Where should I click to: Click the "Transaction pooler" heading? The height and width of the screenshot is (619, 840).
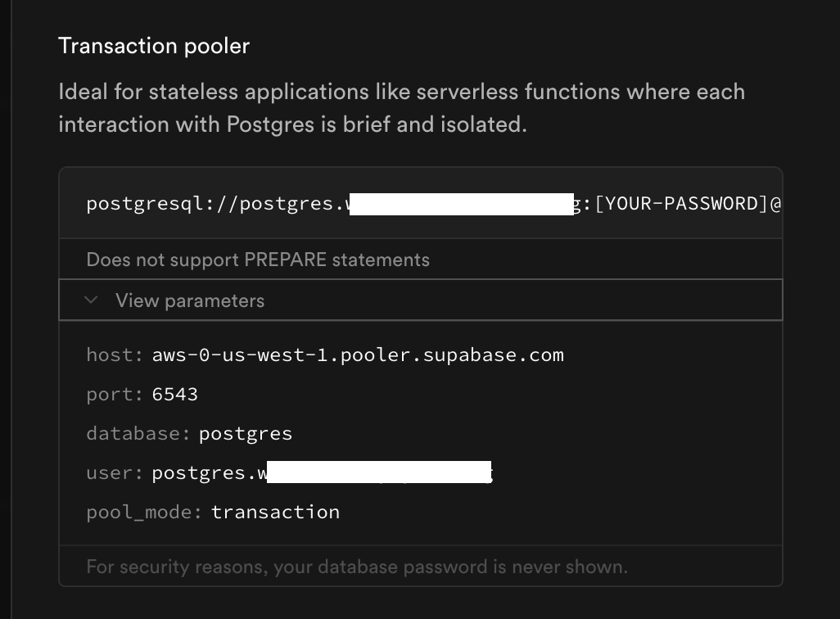154,46
